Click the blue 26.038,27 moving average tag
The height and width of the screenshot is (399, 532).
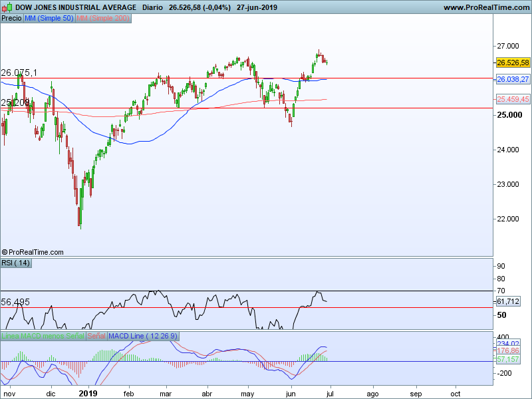coord(513,79)
